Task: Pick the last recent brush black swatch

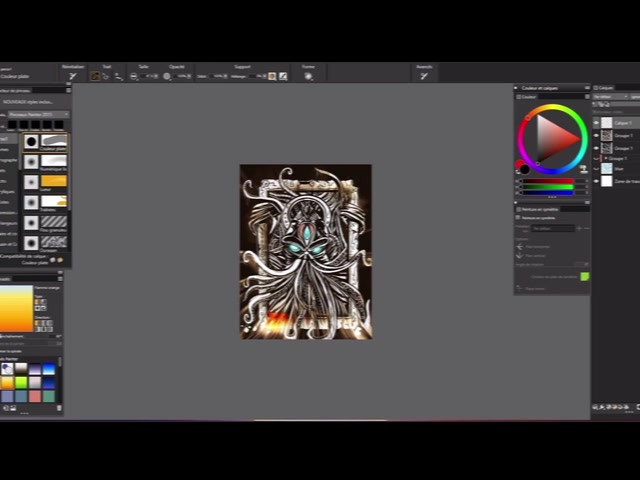Action: [59, 125]
